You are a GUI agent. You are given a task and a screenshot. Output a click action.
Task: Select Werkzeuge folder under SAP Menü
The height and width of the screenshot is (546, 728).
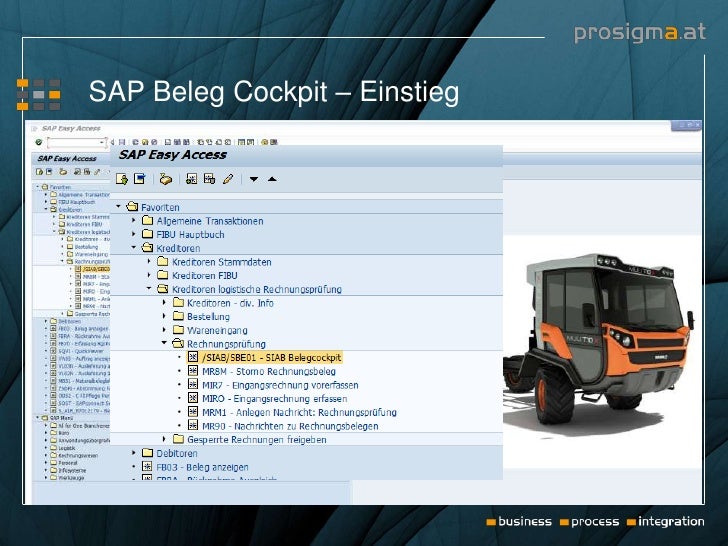(71, 477)
